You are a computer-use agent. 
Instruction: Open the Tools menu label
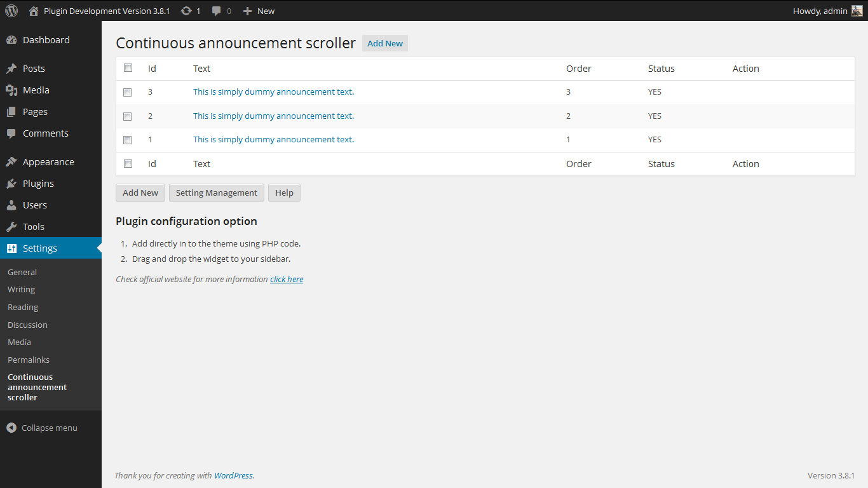(34, 227)
